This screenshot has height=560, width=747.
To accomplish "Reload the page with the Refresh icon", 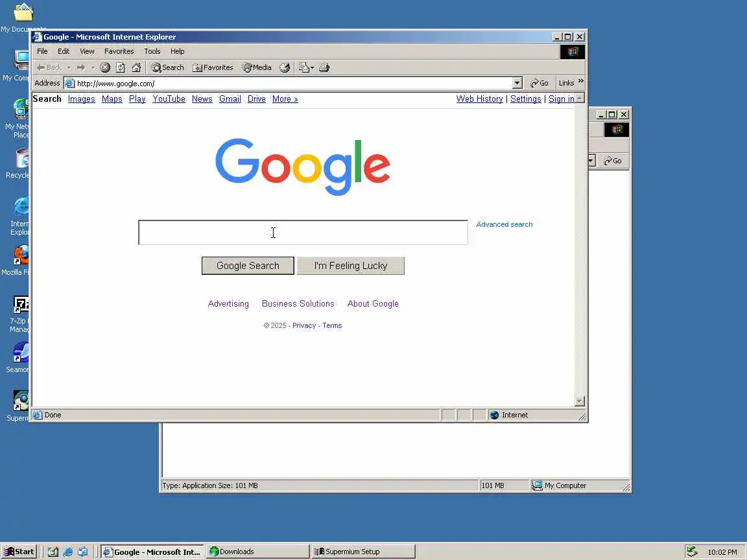I will click(x=121, y=67).
